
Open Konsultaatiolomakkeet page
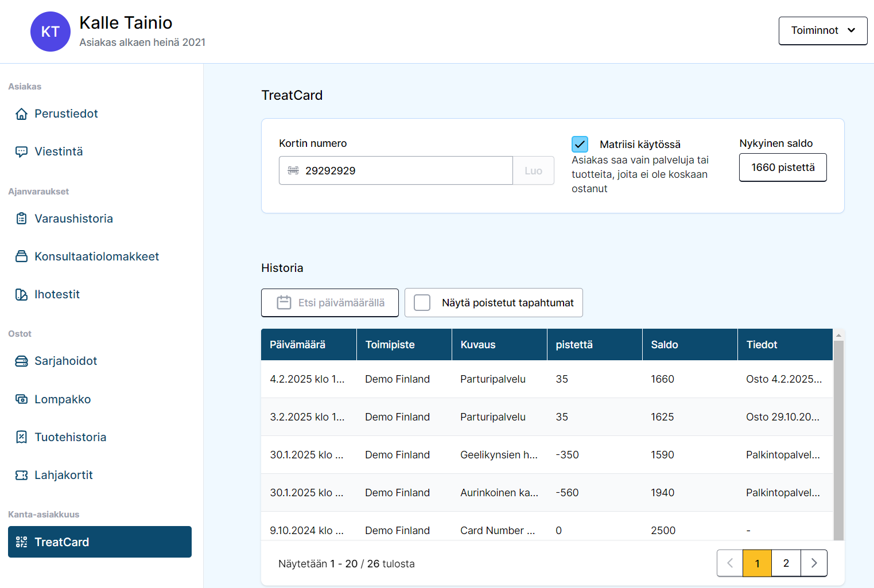(100, 256)
